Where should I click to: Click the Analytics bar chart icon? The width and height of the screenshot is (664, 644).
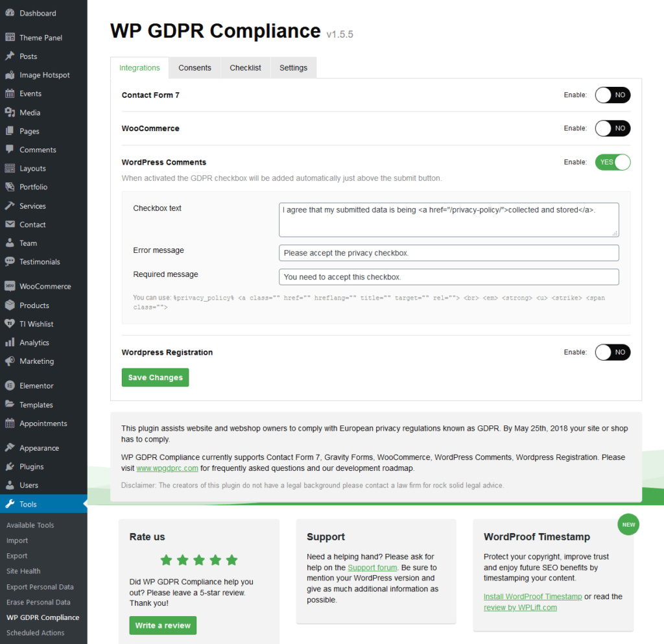tap(10, 342)
